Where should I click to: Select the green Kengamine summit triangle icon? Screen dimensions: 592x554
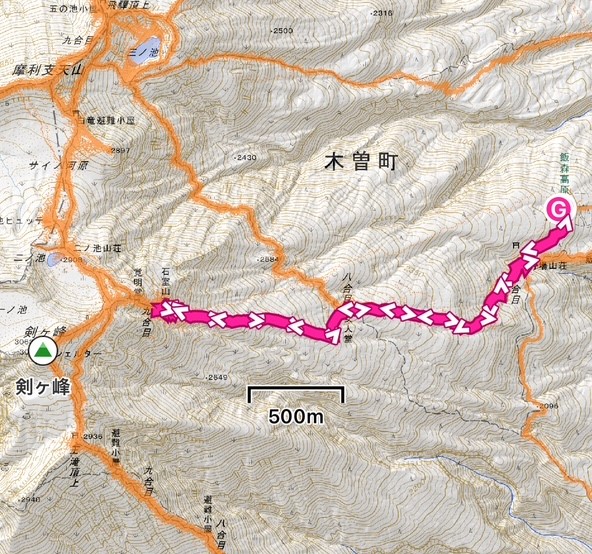pos(43,352)
